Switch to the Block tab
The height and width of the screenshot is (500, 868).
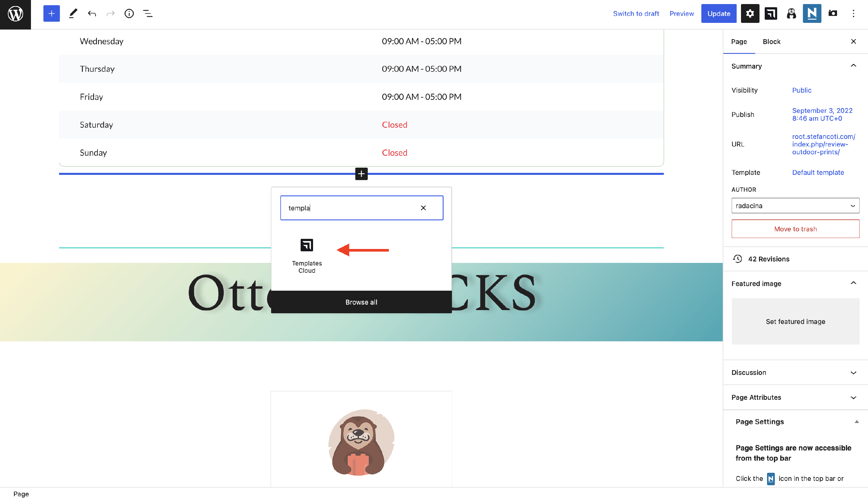click(x=771, y=42)
